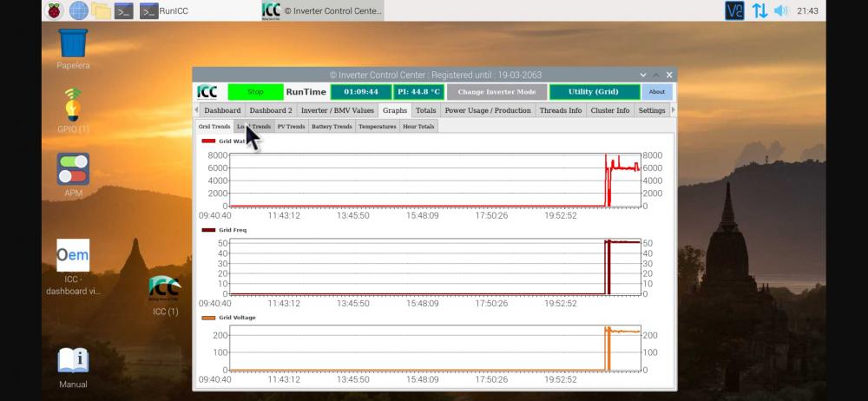Open the Manual book desktop icon
This screenshot has width=868, height=401.
[73, 368]
